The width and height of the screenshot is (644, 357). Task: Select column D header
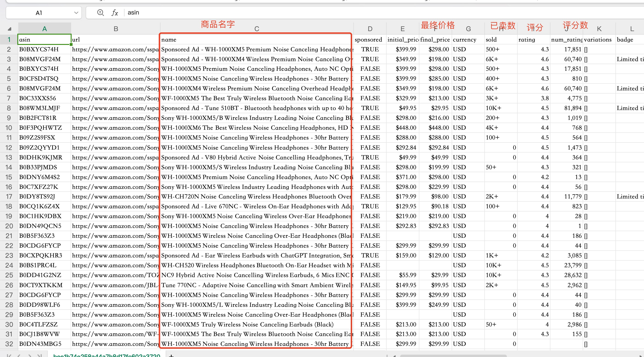click(x=370, y=29)
